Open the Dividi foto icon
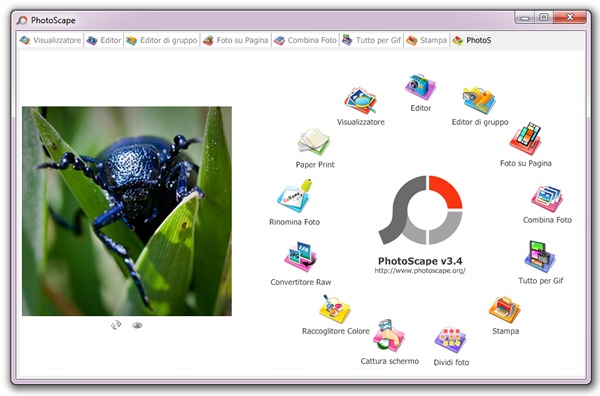600x396 pixels. pyautogui.click(x=451, y=339)
